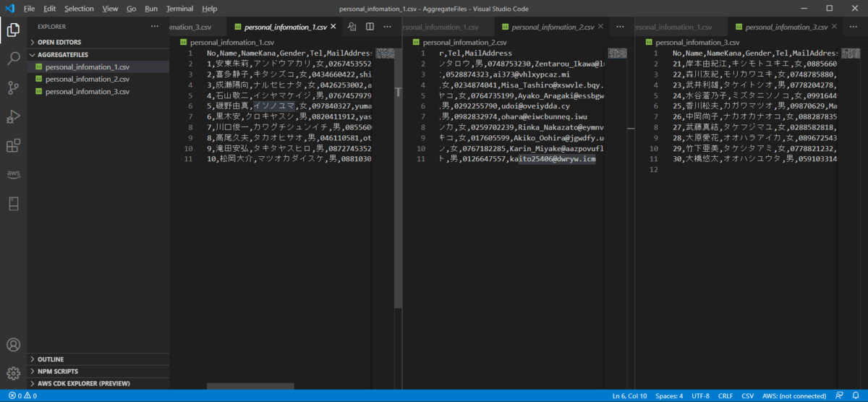The image size is (868, 402).
Task: Click the line containing Misa_Tashiro@xswvle.bqy
Action: pyautogui.click(x=522, y=84)
